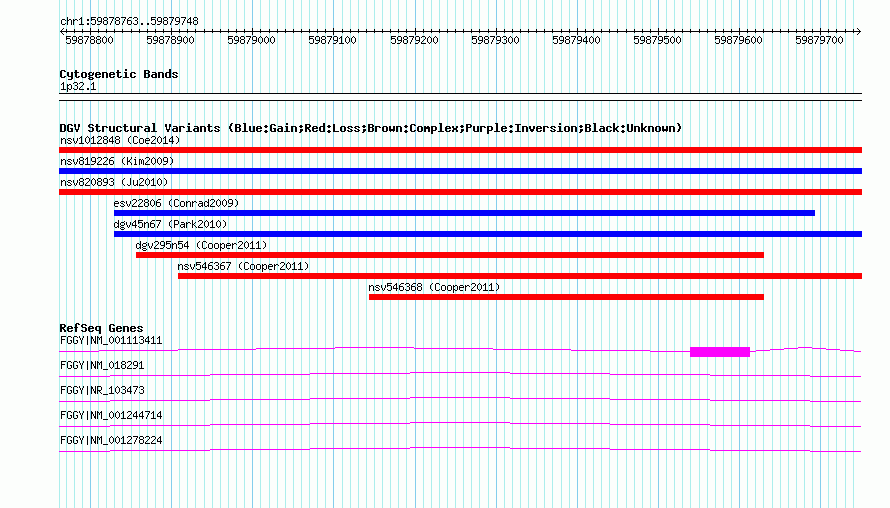Select transcript label FGGY|NM_001244714

[x=111, y=415]
